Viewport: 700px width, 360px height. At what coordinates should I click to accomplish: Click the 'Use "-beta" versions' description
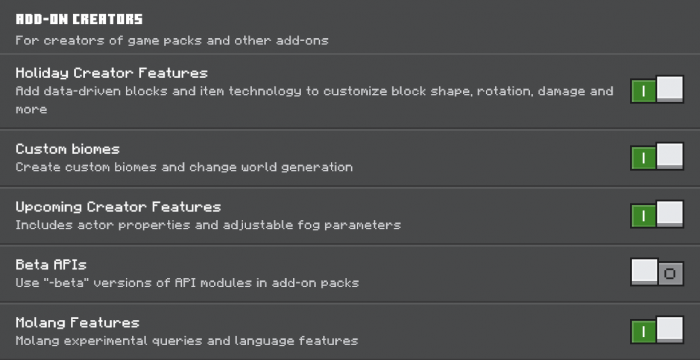[x=187, y=283]
